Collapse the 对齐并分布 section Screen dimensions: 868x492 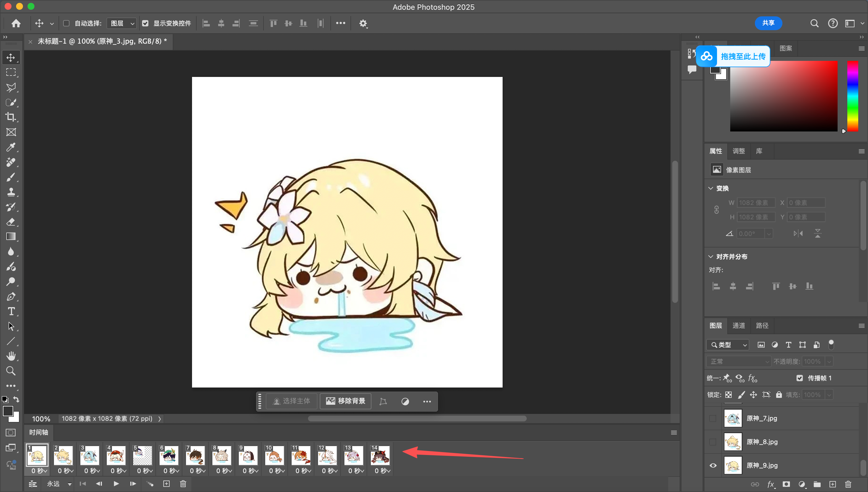(x=710, y=256)
